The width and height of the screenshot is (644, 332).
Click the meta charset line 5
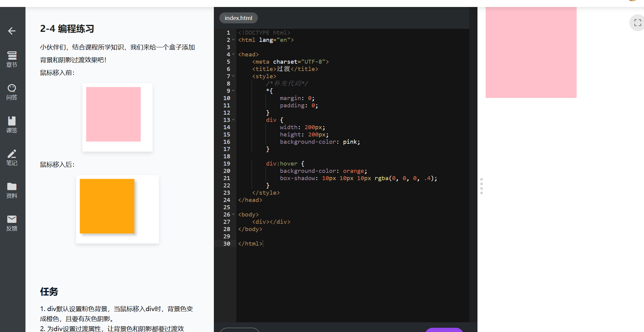tap(290, 62)
